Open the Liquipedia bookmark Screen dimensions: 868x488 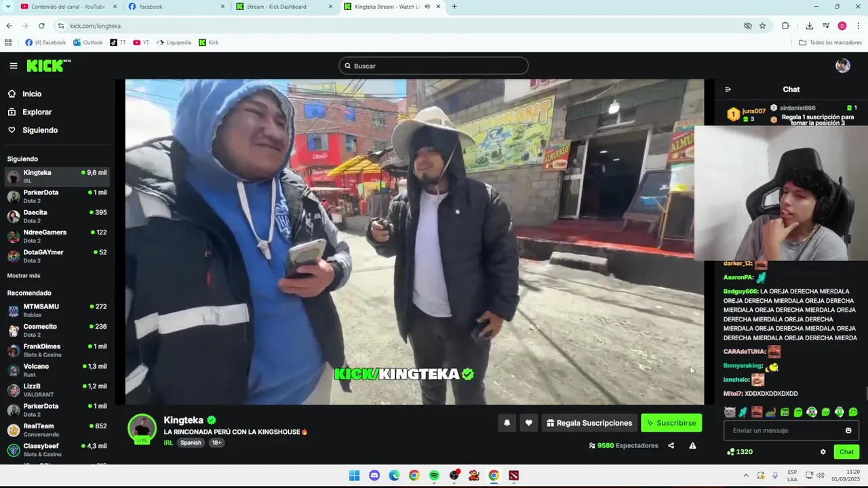pos(174,42)
